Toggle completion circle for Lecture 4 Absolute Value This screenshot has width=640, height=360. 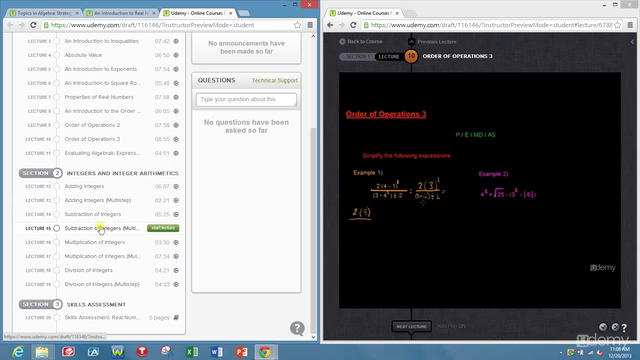coord(56,55)
